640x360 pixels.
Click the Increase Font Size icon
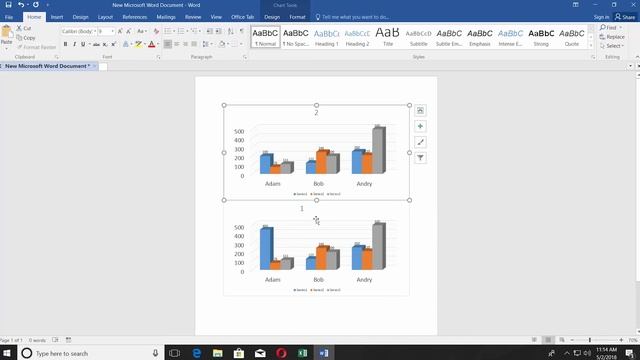coord(120,31)
